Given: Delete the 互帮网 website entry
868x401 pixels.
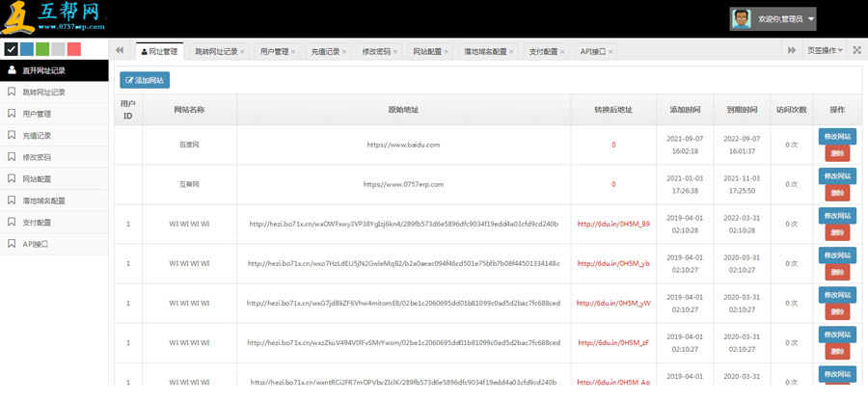Looking at the screenshot, I should 837,193.
